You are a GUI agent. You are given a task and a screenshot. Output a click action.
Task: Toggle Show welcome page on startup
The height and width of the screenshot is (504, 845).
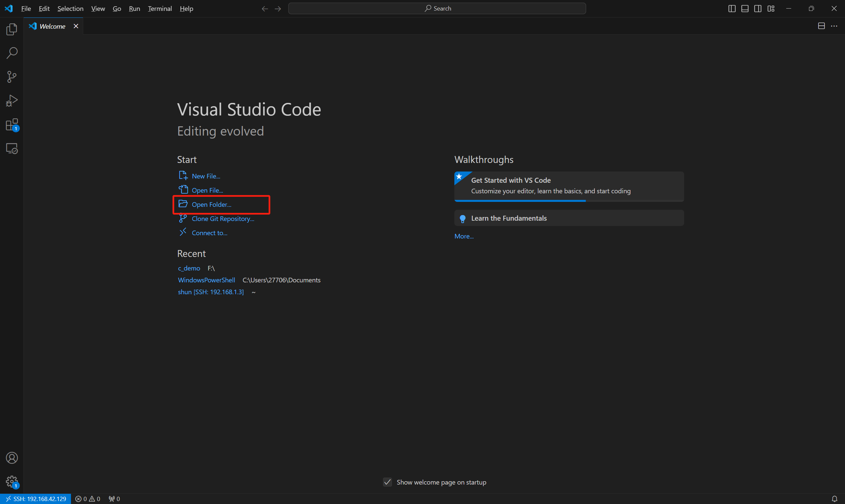[387, 482]
